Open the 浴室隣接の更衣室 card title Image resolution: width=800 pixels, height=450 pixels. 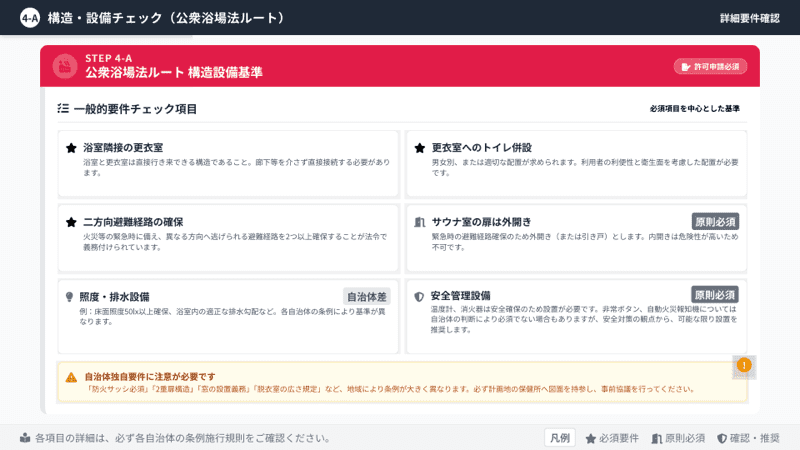coord(123,148)
